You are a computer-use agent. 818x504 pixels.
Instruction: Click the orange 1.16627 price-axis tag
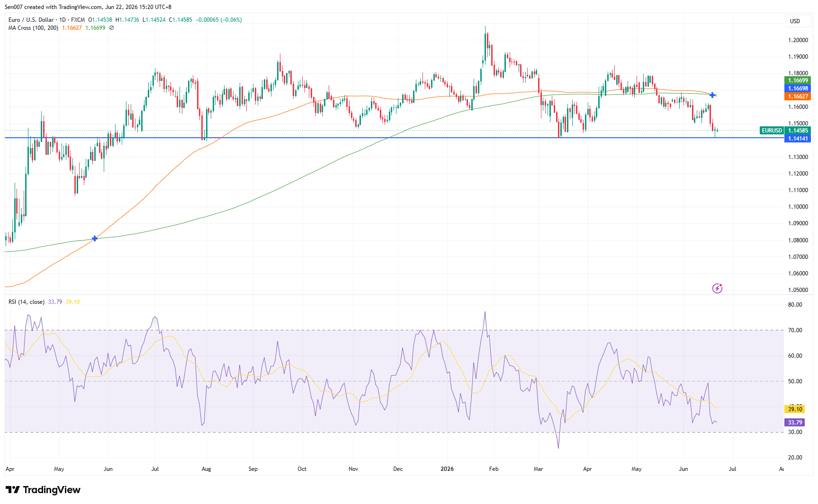pyautogui.click(x=798, y=97)
